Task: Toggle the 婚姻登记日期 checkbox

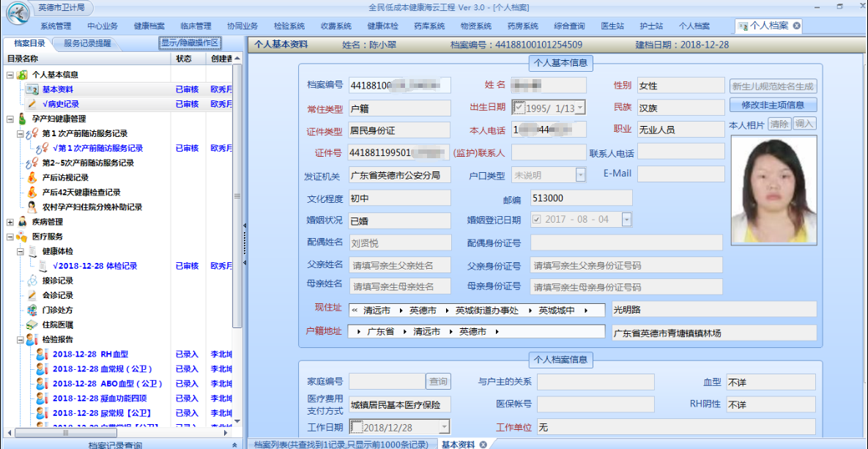Action: (x=537, y=220)
